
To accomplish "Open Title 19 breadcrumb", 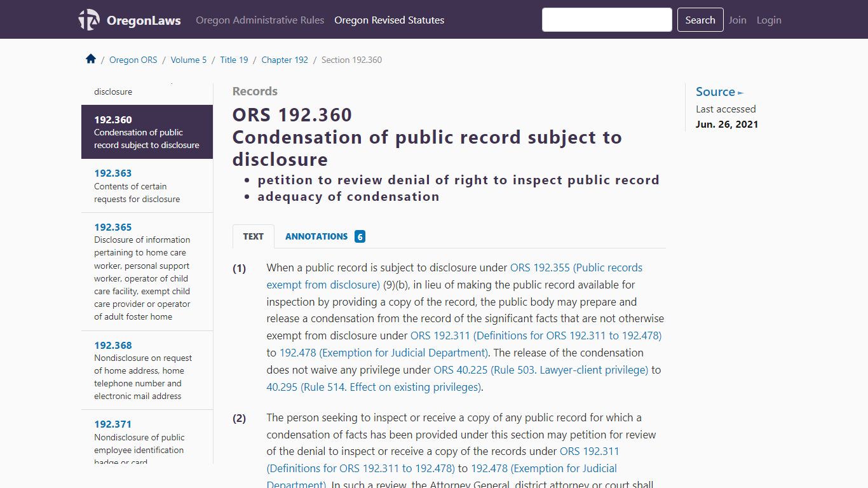I will click(234, 60).
